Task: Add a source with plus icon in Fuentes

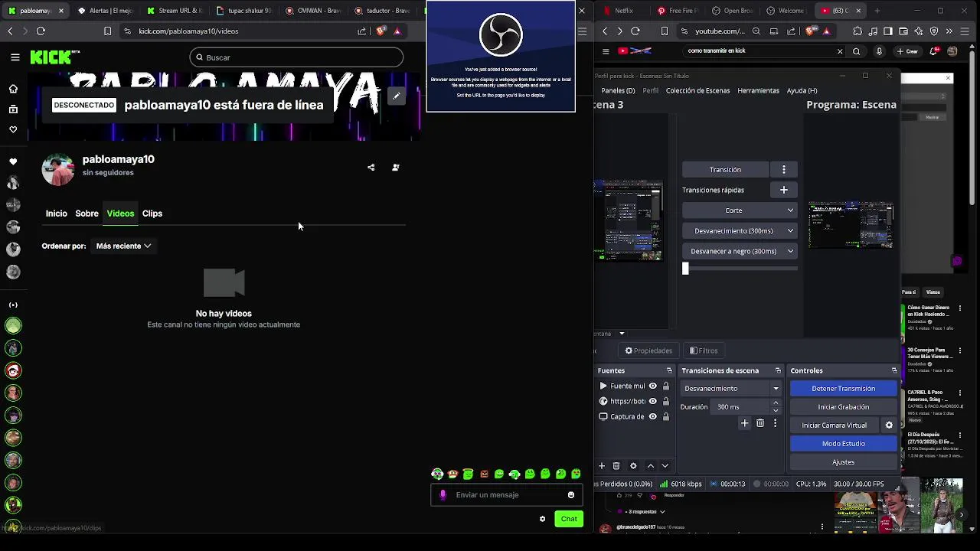Action: pyautogui.click(x=602, y=466)
